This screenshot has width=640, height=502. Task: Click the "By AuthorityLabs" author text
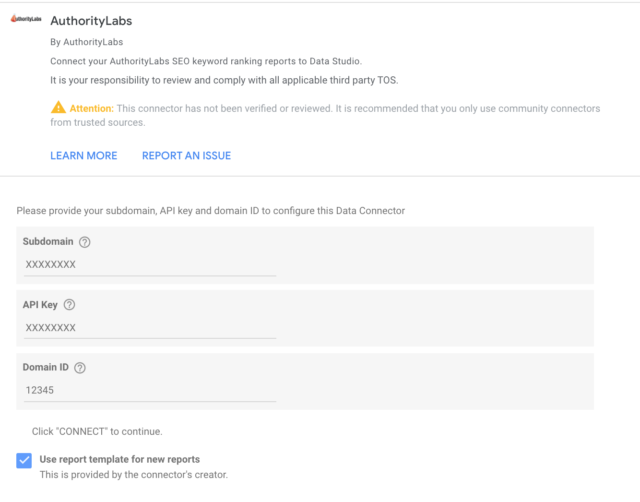click(87, 42)
